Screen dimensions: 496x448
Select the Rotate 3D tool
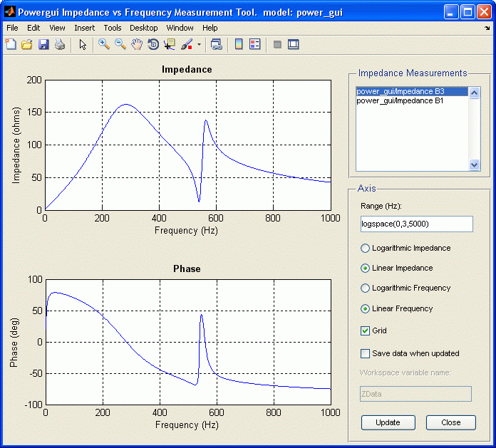point(153,44)
